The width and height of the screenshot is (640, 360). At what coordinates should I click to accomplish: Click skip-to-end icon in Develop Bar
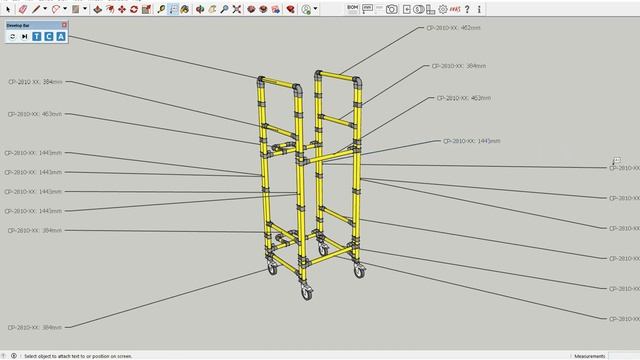point(24,37)
